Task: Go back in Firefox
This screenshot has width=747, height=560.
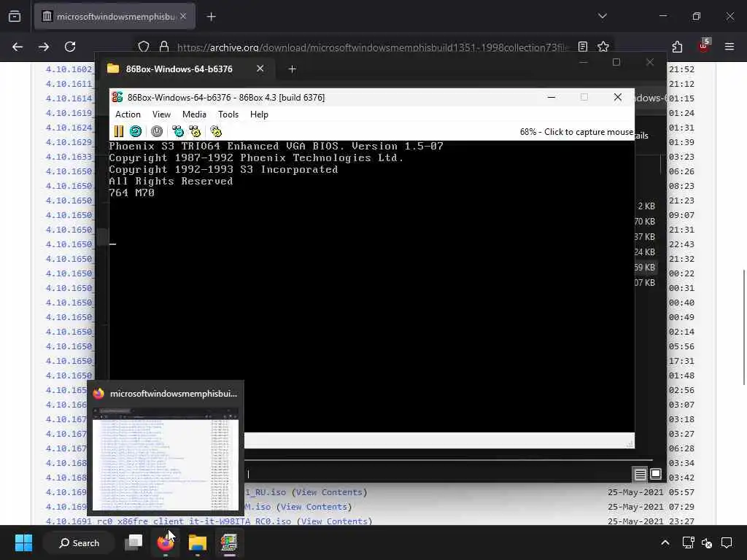Action: coord(18,47)
